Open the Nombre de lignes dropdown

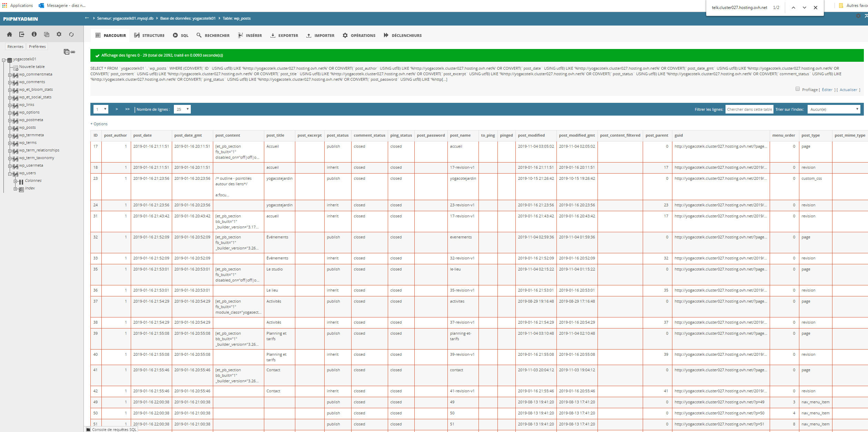coord(182,109)
